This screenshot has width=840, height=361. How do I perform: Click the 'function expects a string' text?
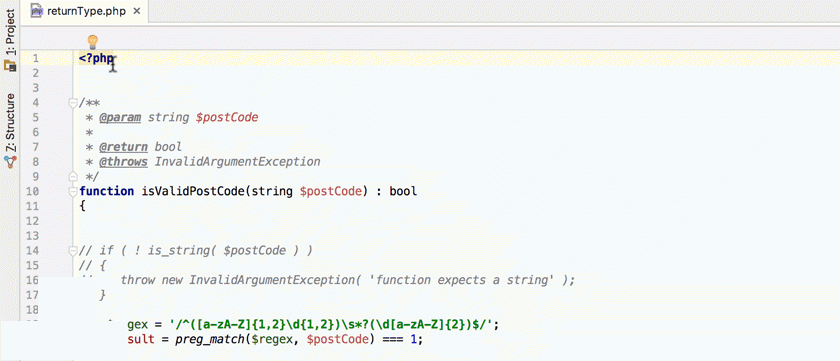[x=462, y=280]
